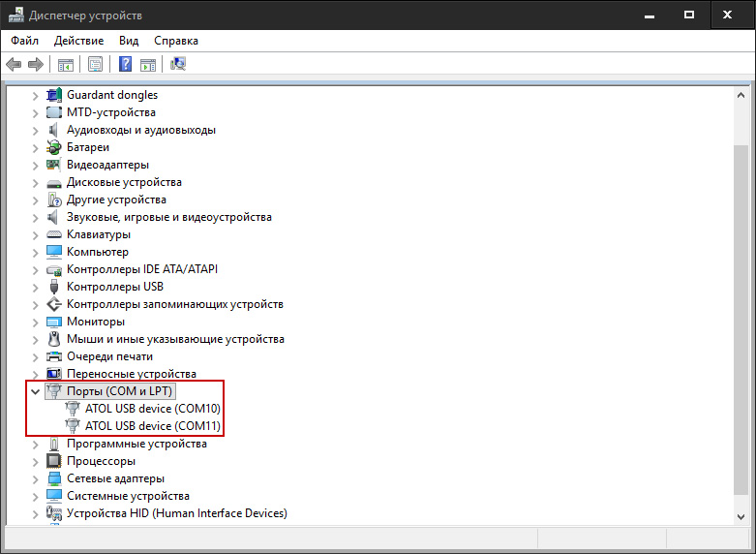
Task: Minimize the Диспетчер устройств window
Action: 650,15
